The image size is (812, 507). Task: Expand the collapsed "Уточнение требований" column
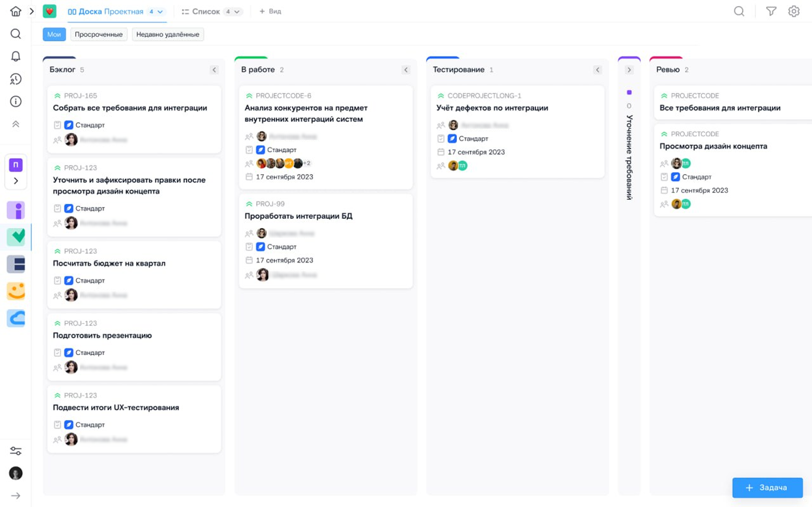click(x=629, y=70)
